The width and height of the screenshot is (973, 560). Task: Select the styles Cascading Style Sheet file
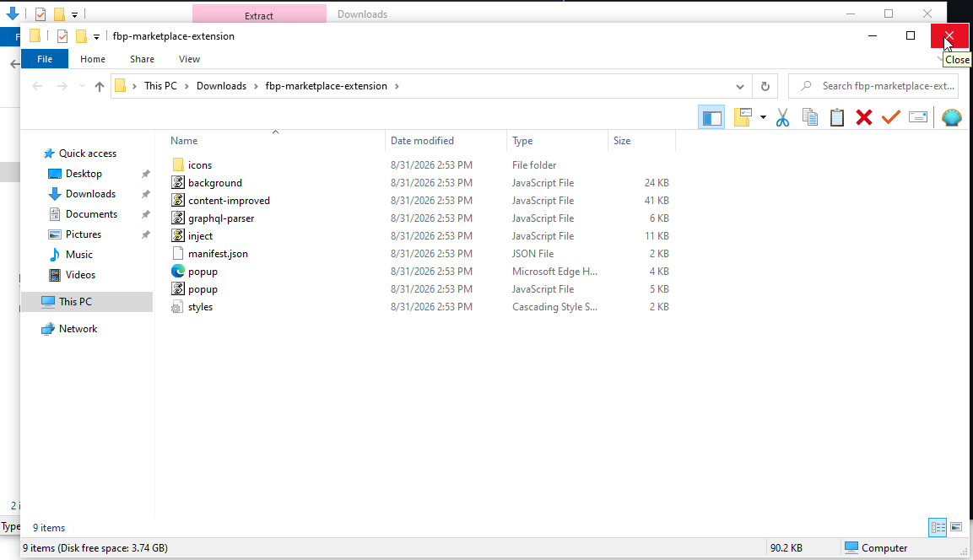pyautogui.click(x=200, y=307)
